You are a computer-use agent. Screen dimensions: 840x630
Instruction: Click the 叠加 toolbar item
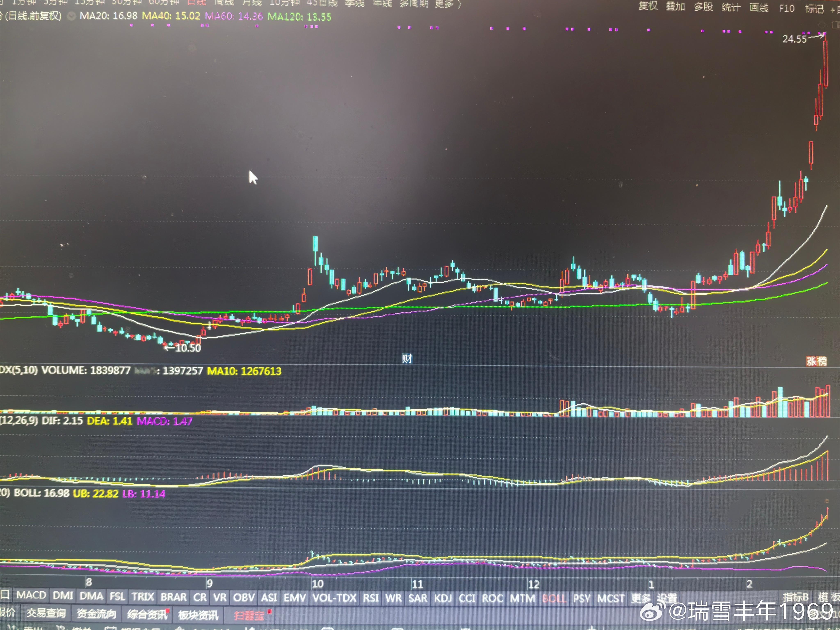pyautogui.click(x=675, y=6)
